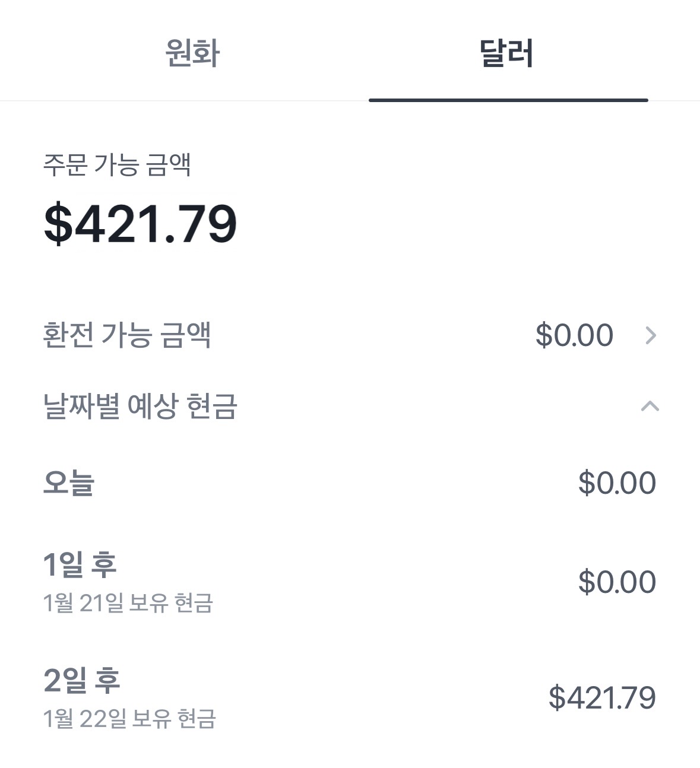This screenshot has height=768, width=700.
Task: Tap the 날짜별 예상 현금 header text
Action: tap(140, 407)
